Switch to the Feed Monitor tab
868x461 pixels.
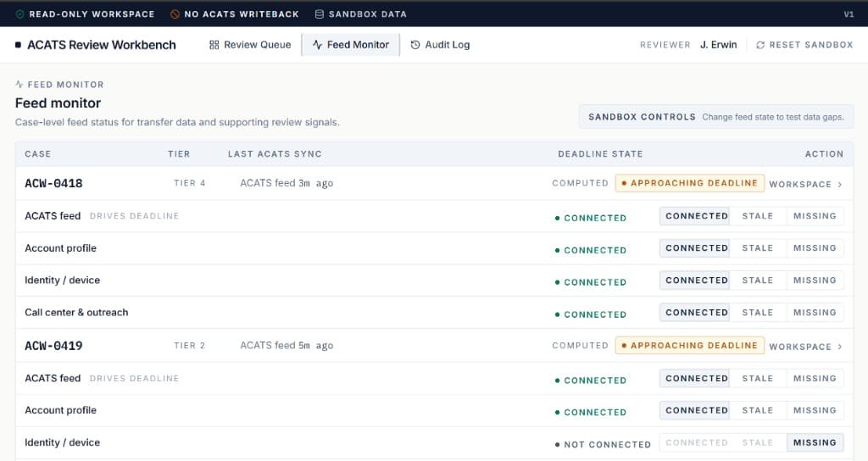click(351, 45)
